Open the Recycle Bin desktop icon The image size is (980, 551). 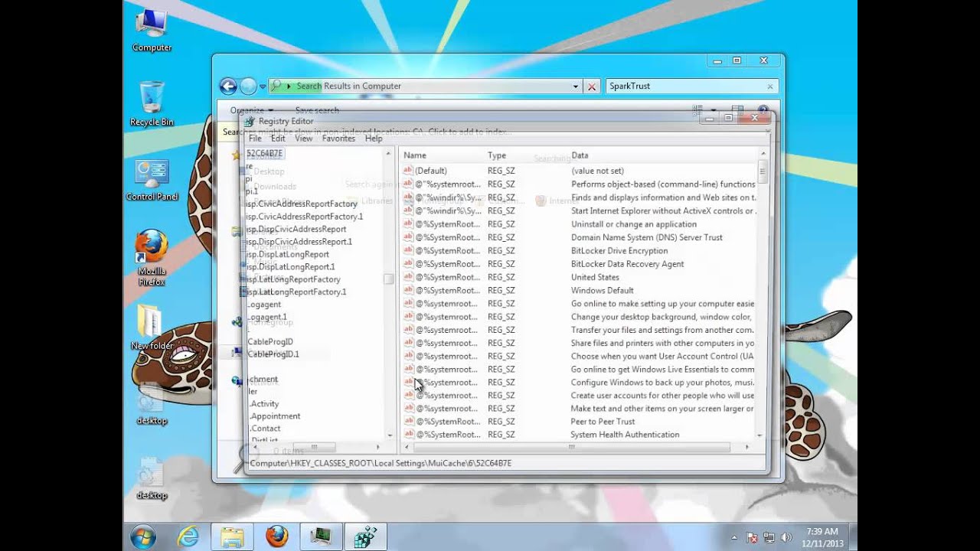pyautogui.click(x=152, y=103)
